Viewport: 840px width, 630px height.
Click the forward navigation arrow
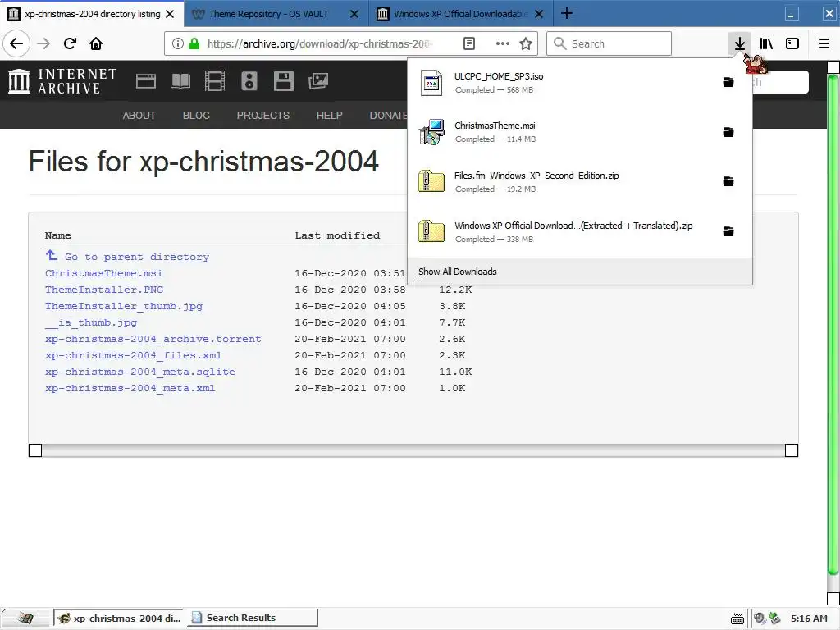pyautogui.click(x=43, y=43)
